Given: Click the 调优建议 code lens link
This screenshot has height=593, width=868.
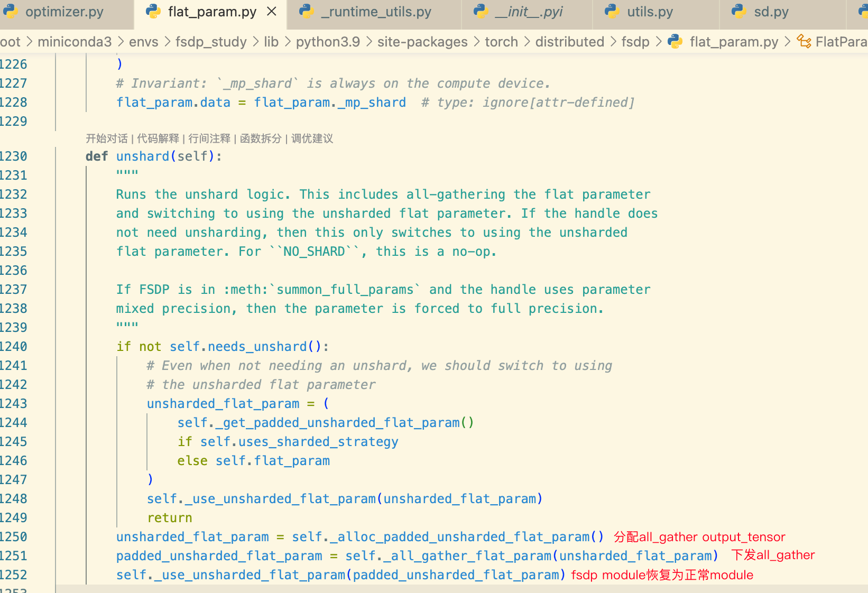Looking at the screenshot, I should pyautogui.click(x=312, y=138).
